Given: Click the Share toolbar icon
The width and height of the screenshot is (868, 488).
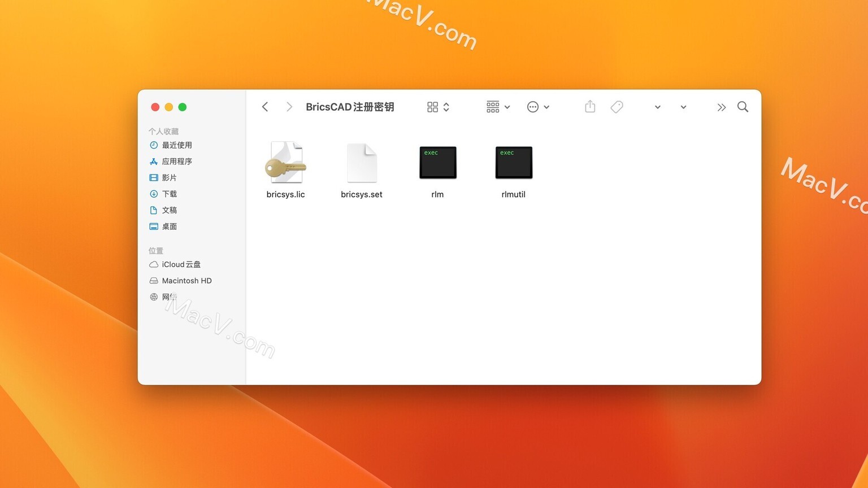Looking at the screenshot, I should [x=590, y=106].
